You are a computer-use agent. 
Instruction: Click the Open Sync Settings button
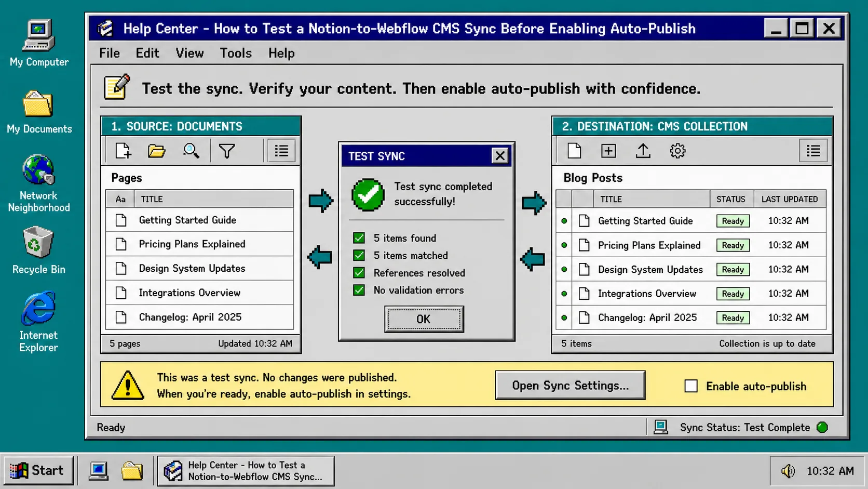coord(570,385)
